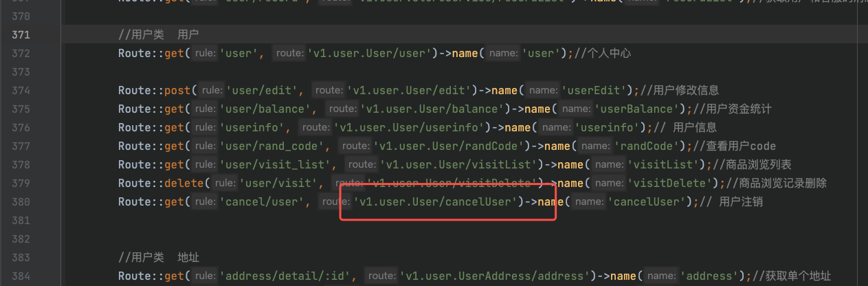Click the '//商品浏览记录删除' comment

tap(777, 183)
